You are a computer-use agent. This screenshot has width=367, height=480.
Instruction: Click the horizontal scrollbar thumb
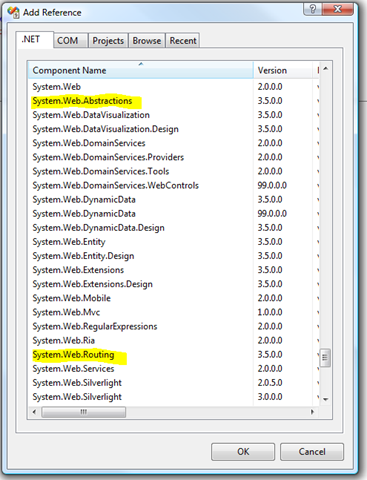pos(84,412)
